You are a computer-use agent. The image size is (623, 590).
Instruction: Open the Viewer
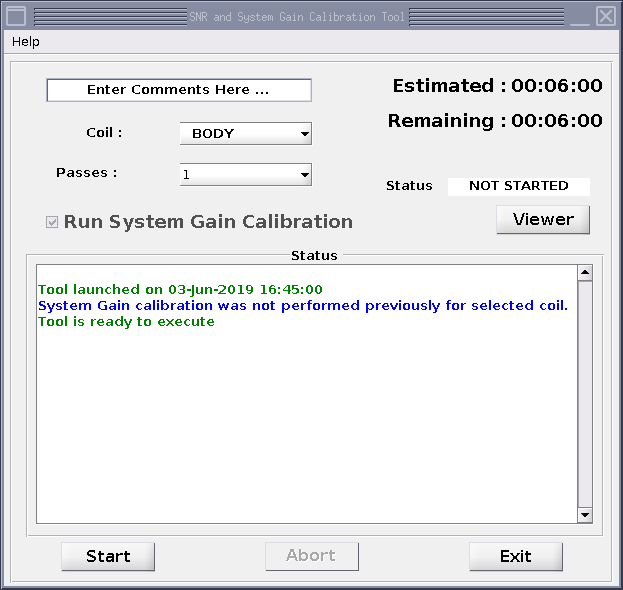[543, 220]
